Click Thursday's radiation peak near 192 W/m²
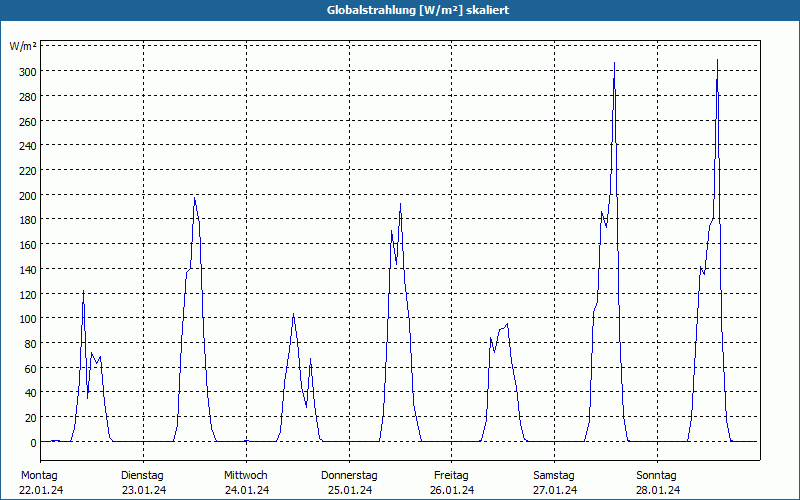Viewport: 800px width, 500px height. (401, 204)
